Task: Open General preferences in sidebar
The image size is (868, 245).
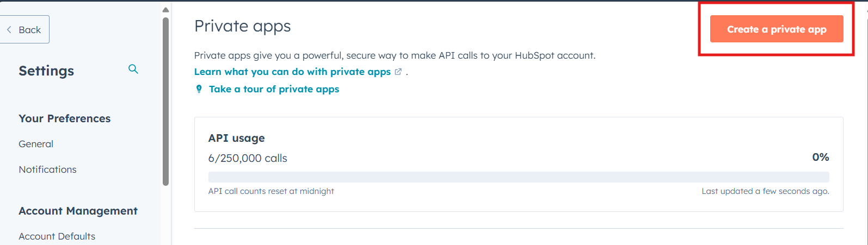Action: (x=36, y=144)
